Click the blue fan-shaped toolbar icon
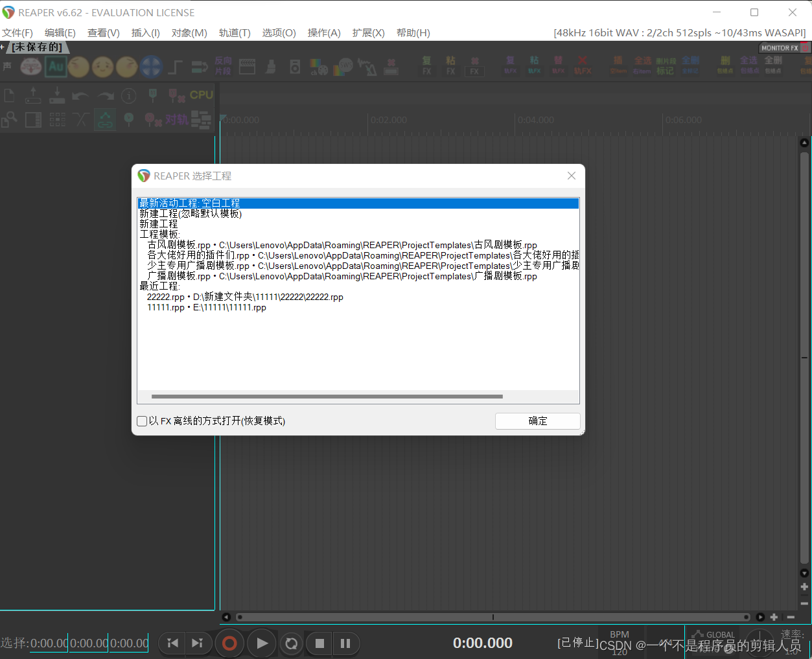Screen dimensions: 812x659 [x=150, y=66]
